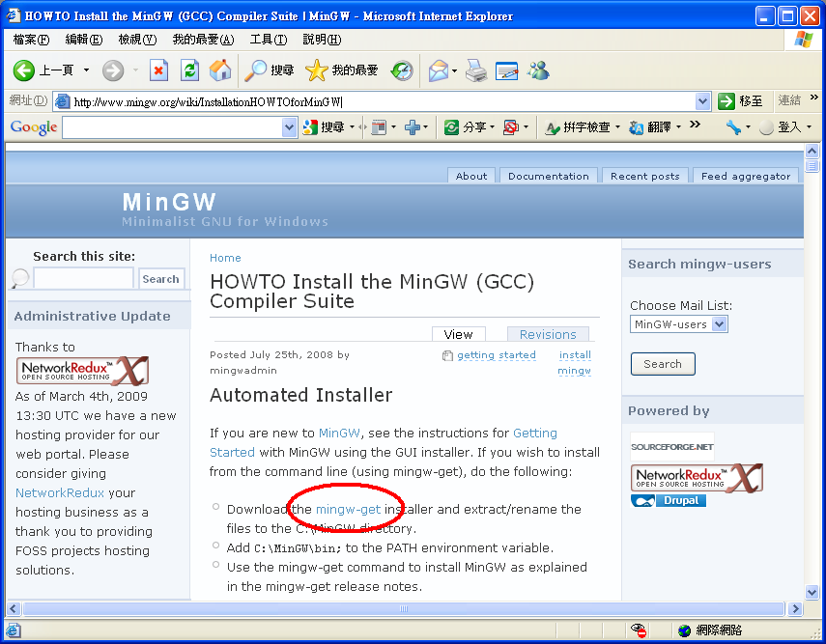Open the Recent posts tab
Screen dimensions: 826x644
tap(644, 176)
